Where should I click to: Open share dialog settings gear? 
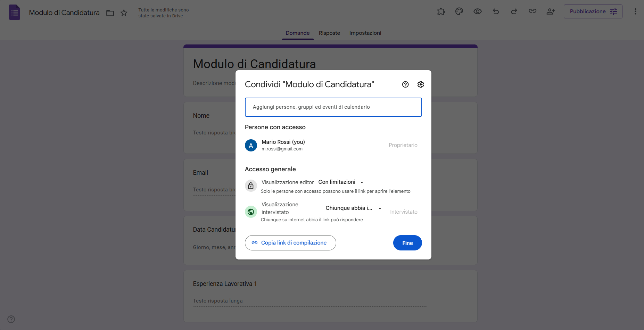tap(421, 84)
